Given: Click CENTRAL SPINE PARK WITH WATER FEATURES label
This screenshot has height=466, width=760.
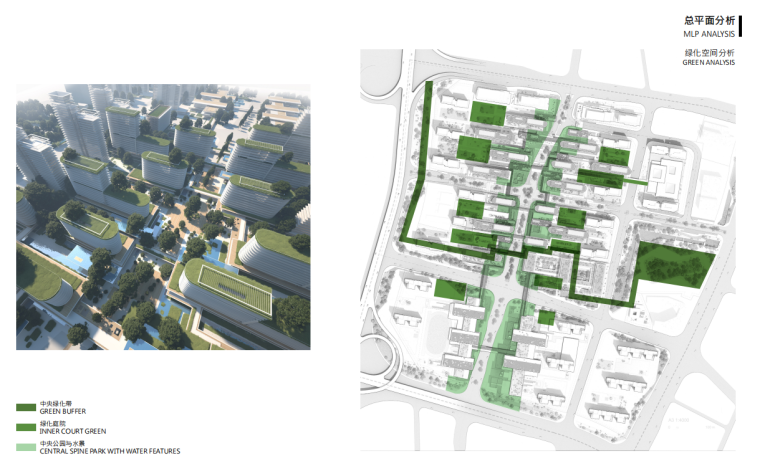Looking at the screenshot, I should point(110,451).
